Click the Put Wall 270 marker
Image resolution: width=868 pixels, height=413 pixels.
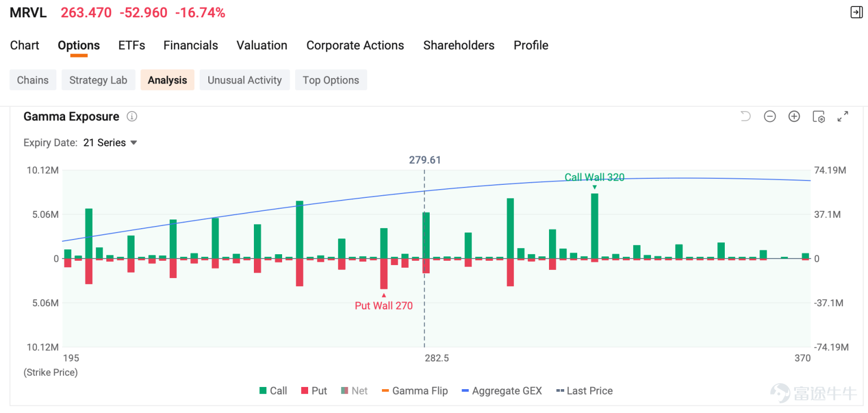(x=384, y=306)
